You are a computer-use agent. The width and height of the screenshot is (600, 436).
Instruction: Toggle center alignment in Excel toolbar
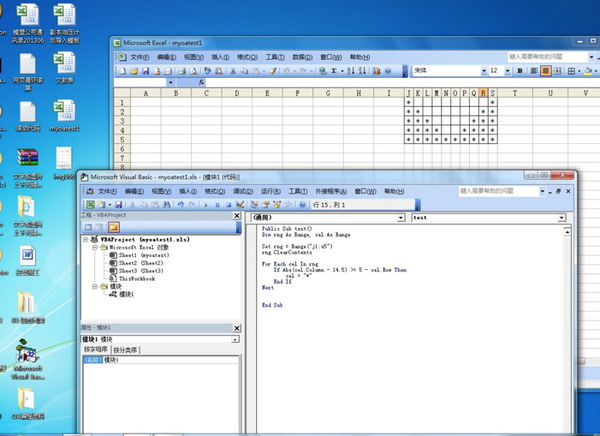coord(546,71)
